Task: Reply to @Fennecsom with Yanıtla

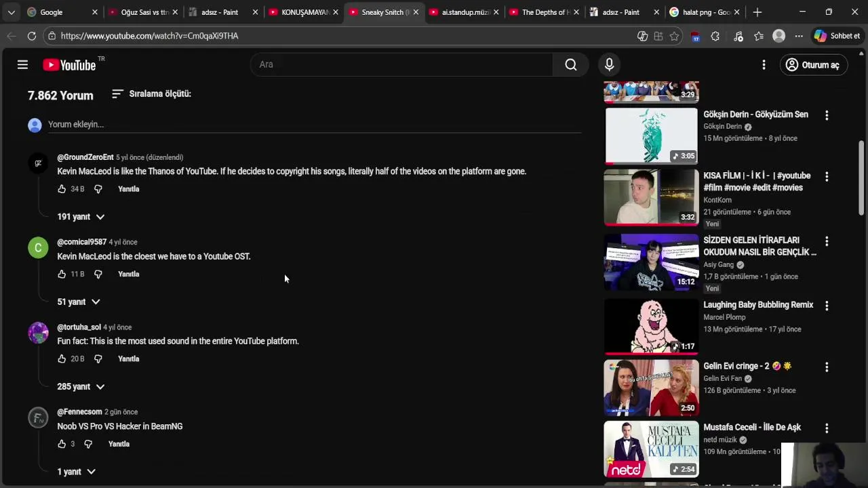Action: pyautogui.click(x=119, y=444)
